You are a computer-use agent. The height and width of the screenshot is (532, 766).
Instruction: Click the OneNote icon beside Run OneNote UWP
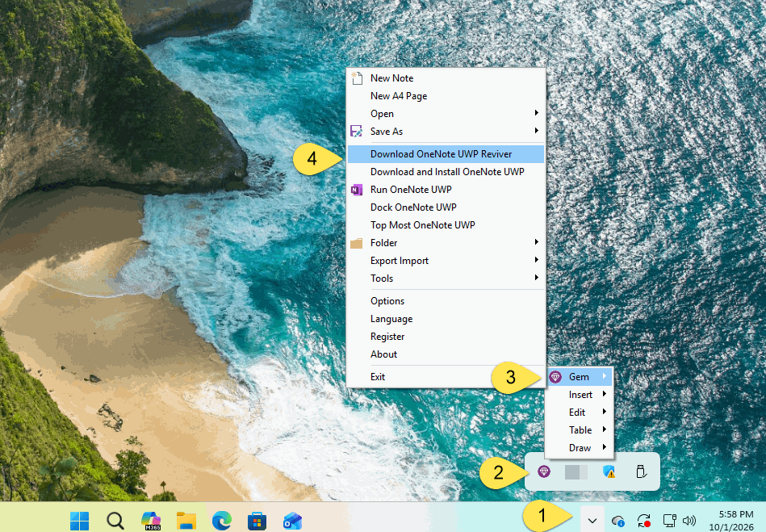tap(357, 190)
